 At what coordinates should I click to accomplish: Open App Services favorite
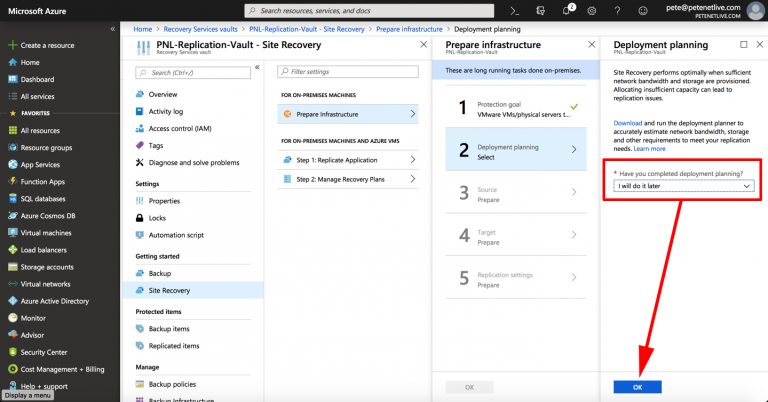coord(40,165)
